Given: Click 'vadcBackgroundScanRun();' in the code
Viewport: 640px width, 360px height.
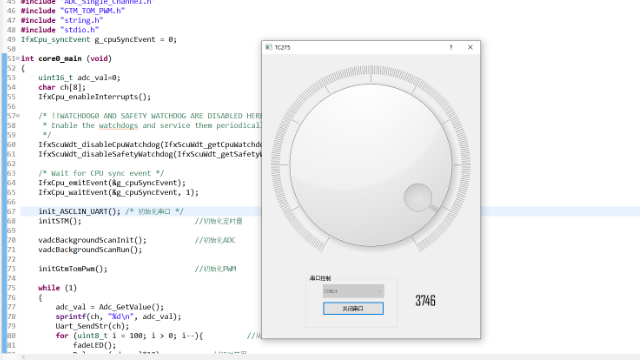Looking at the screenshot, I should 90,250.
